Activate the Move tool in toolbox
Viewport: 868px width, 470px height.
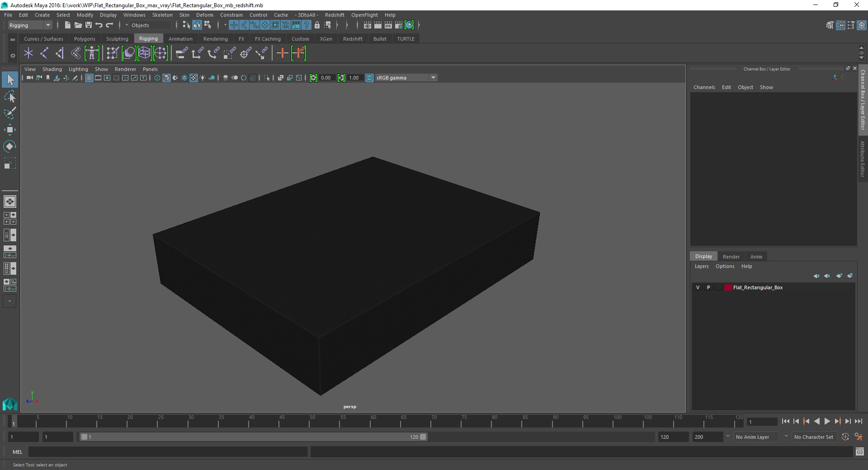pyautogui.click(x=10, y=130)
